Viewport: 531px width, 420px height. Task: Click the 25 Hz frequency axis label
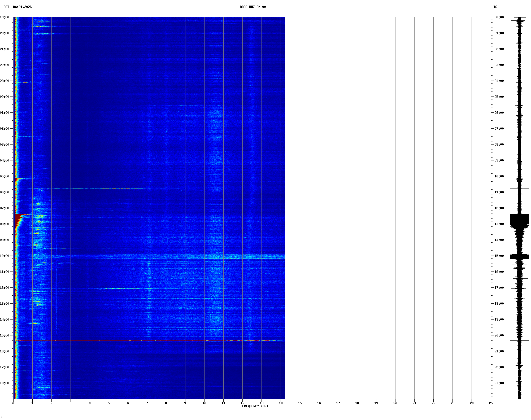[x=491, y=403]
